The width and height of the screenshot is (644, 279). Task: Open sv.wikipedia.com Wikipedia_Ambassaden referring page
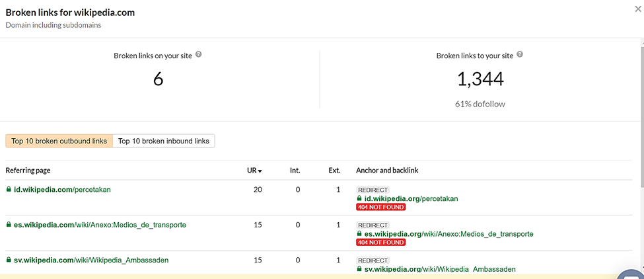pyautogui.click(x=90, y=260)
